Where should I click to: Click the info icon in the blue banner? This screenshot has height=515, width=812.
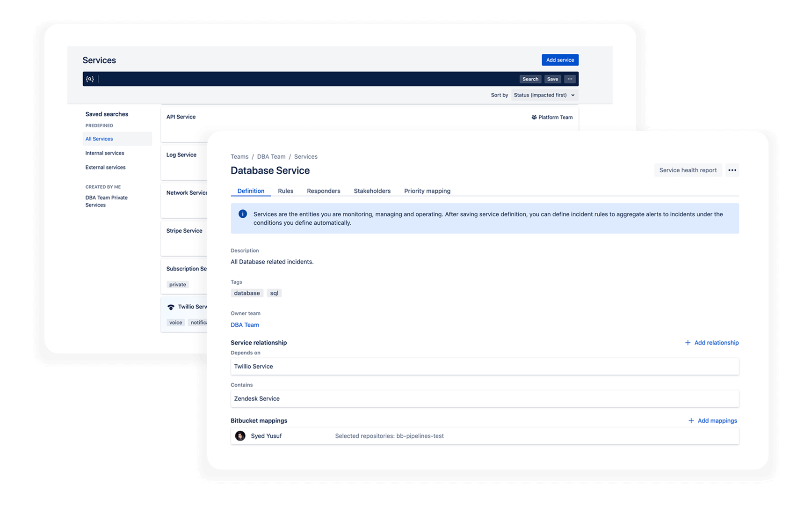(243, 214)
